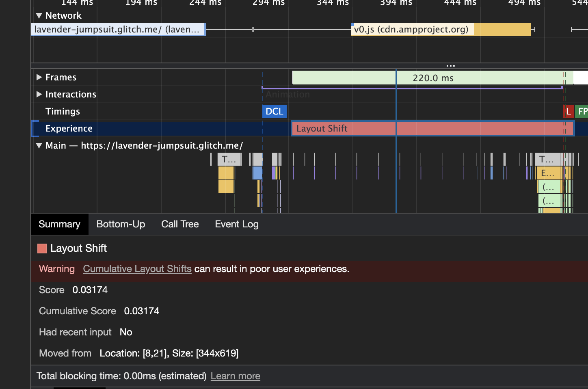Click the three-dots resize handle above the tracks
This screenshot has height=389, width=588.
tap(451, 65)
